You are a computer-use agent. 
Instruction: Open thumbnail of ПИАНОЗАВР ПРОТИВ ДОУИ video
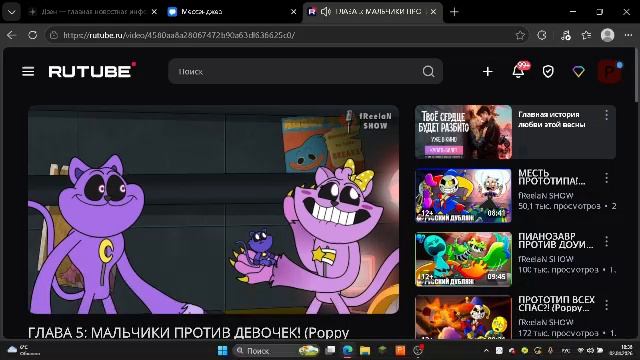pyautogui.click(x=463, y=259)
